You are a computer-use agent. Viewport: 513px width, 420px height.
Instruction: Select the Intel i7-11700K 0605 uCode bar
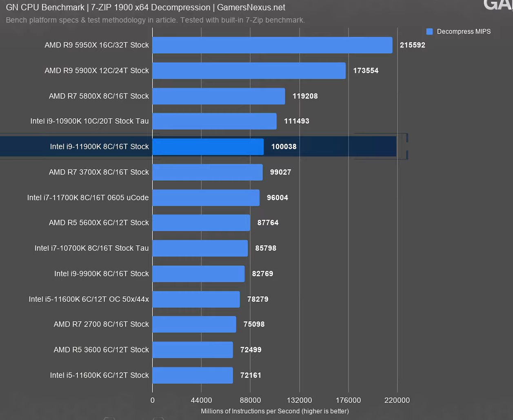pos(206,198)
